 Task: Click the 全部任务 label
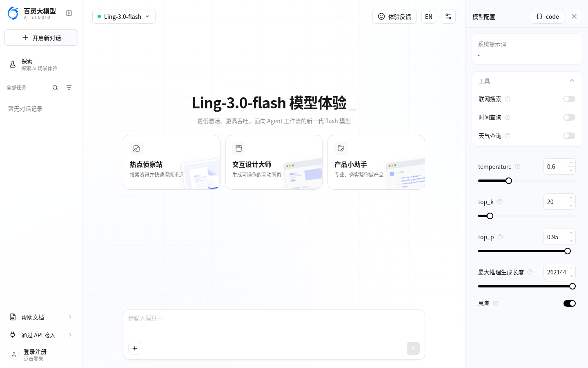[16, 88]
